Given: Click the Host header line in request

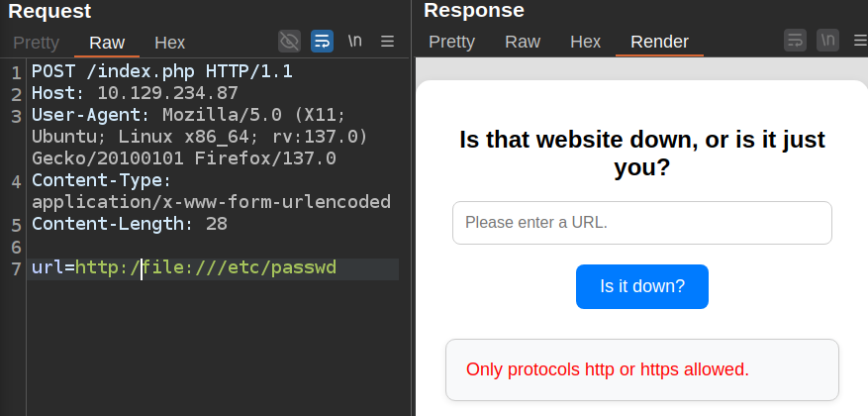Looking at the screenshot, I should coord(135,94).
